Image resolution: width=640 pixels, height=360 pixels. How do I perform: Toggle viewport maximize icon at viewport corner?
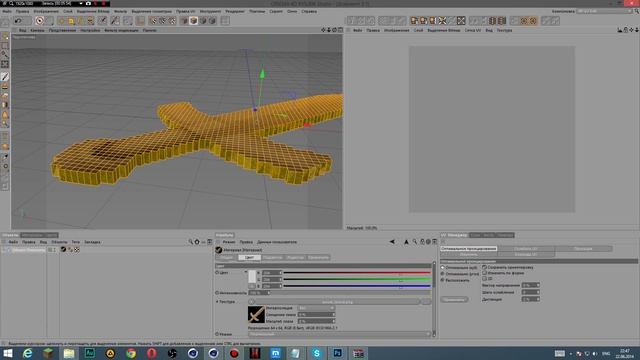click(x=340, y=30)
